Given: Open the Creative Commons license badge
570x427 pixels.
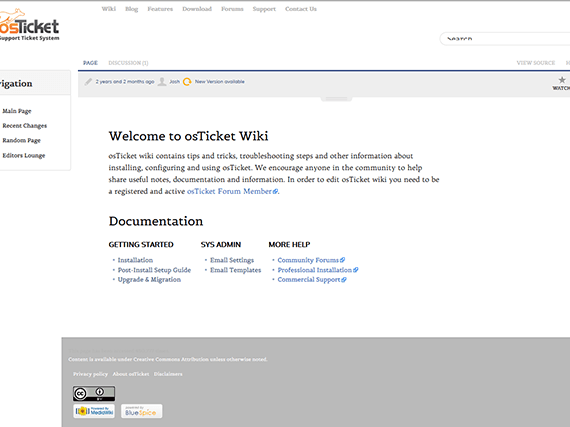Looking at the screenshot, I should tap(94, 393).
